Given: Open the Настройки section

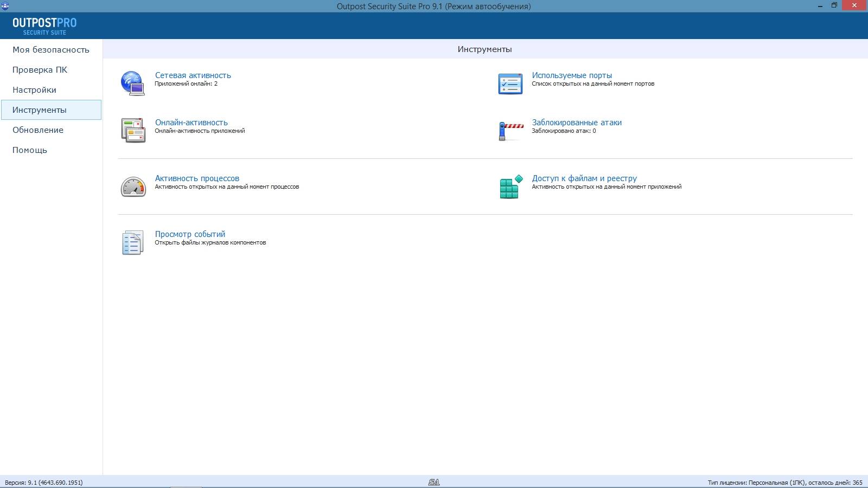Looking at the screenshot, I should pyautogui.click(x=51, y=90).
